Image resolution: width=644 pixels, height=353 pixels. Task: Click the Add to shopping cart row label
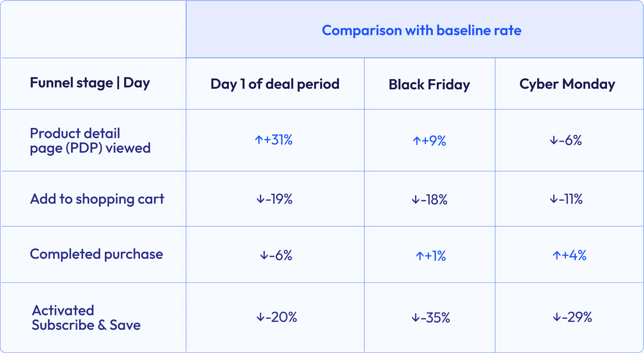click(x=97, y=199)
